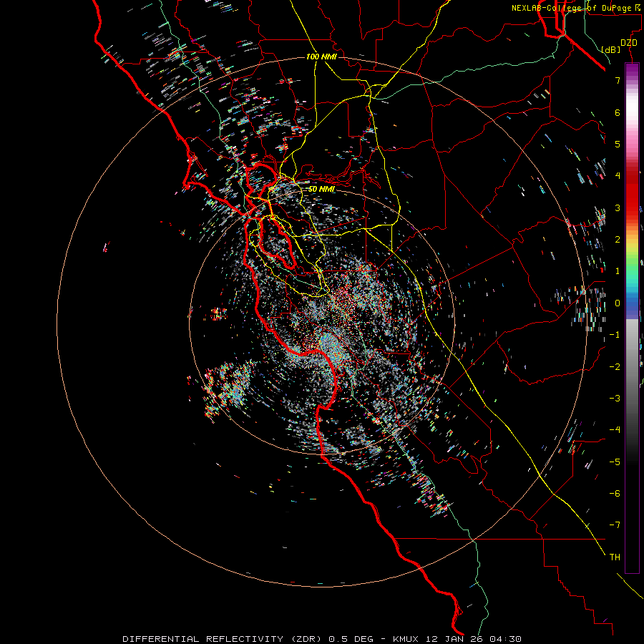
Task: Click the ZDR color scale bar
Action: point(632,318)
